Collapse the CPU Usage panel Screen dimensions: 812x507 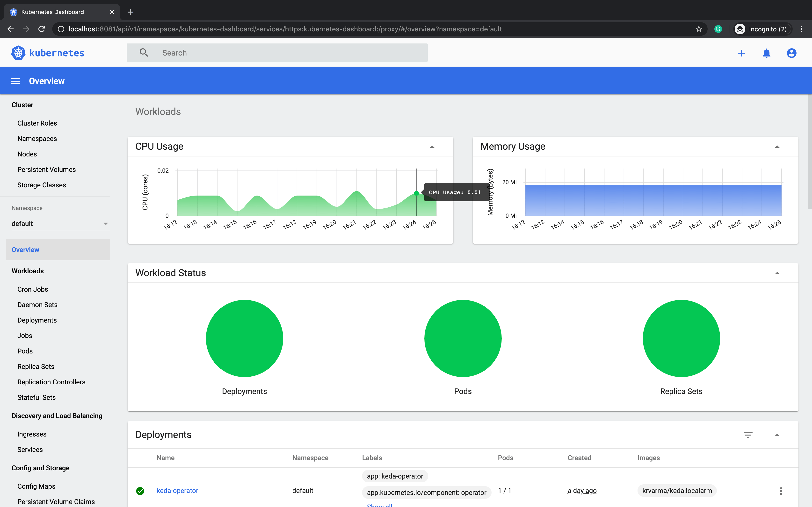(x=432, y=147)
